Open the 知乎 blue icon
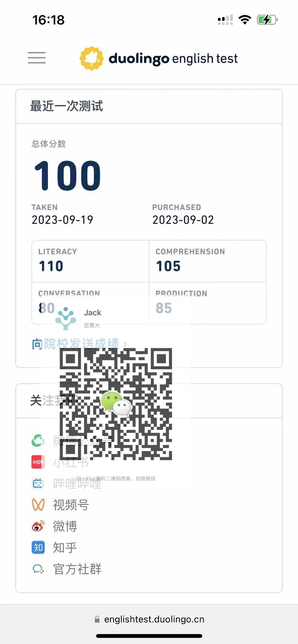The width and height of the screenshot is (298, 644). click(38, 548)
